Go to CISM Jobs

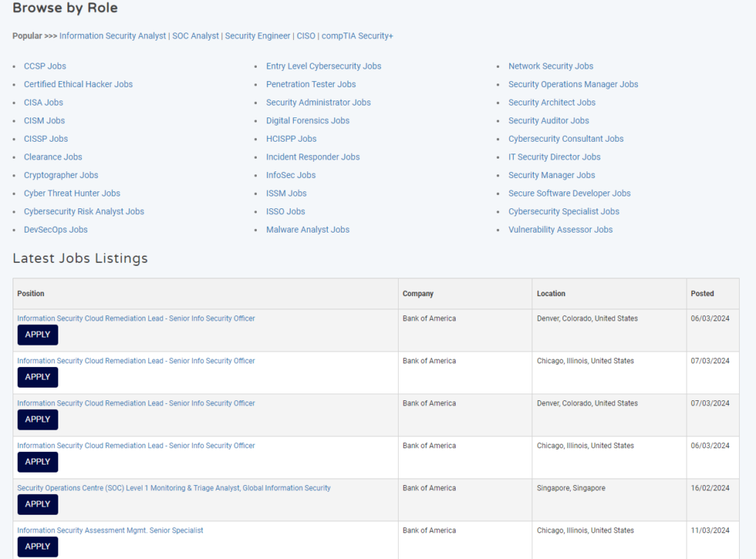pyautogui.click(x=44, y=120)
